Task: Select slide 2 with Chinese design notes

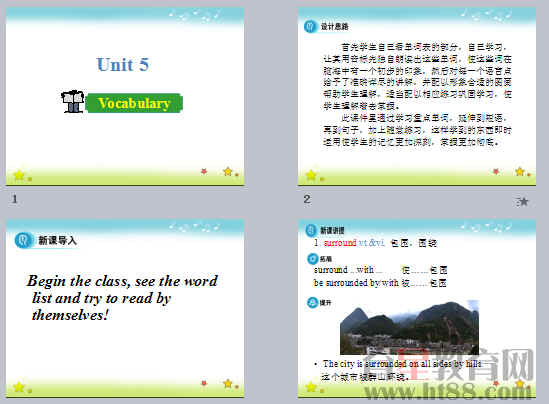Action: tap(417, 97)
